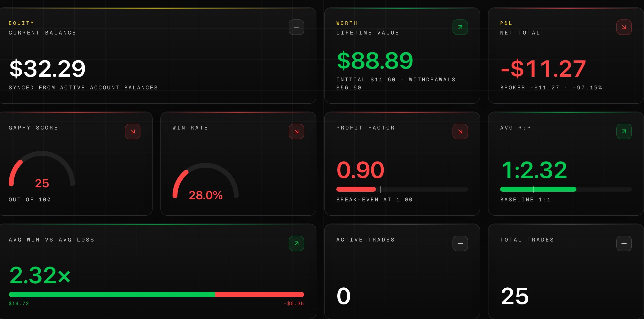The width and height of the screenshot is (644, 319).
Task: Click the 'ACTIVE TRADES' card title
Action: click(x=365, y=240)
